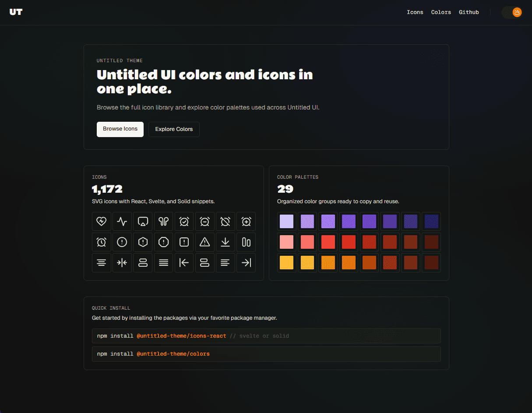The height and width of the screenshot is (413, 532).
Task: Pick the lightest lavender color swatch
Action: click(287, 222)
